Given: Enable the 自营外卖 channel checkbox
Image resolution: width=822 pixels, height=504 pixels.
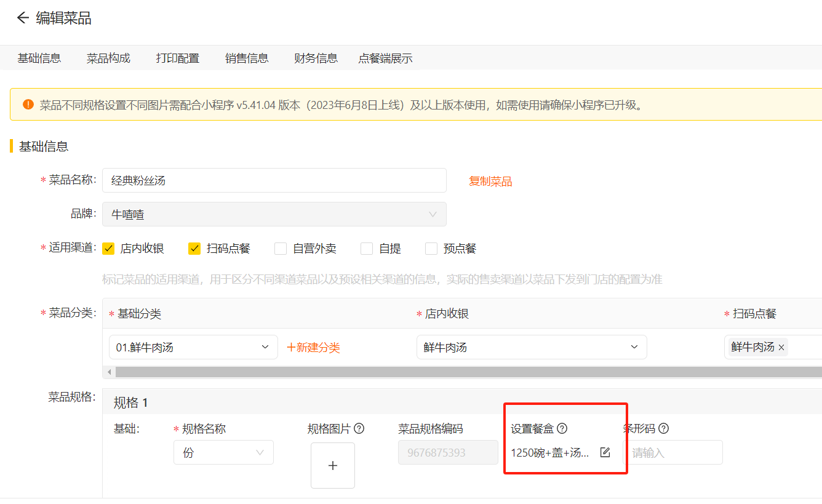Looking at the screenshot, I should click(x=281, y=249).
